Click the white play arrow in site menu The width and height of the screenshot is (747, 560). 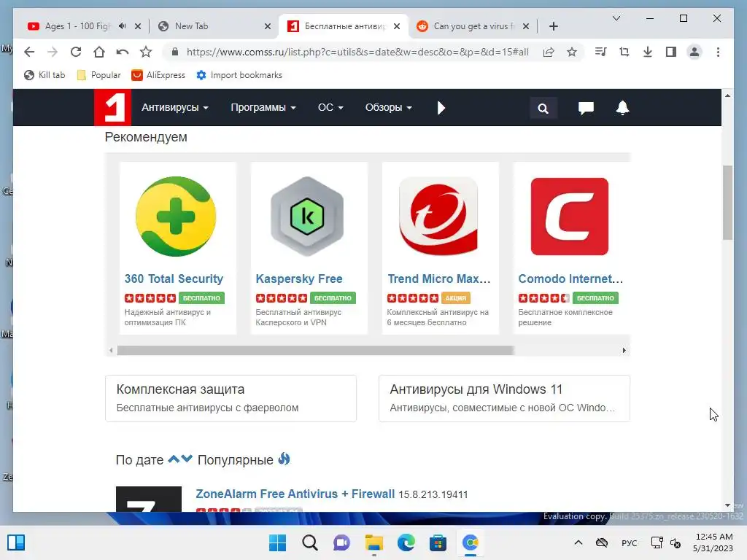pyautogui.click(x=441, y=108)
